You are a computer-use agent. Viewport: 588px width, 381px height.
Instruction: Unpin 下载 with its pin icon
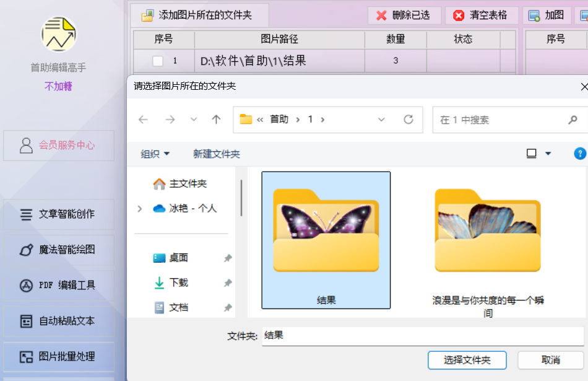[x=228, y=283]
